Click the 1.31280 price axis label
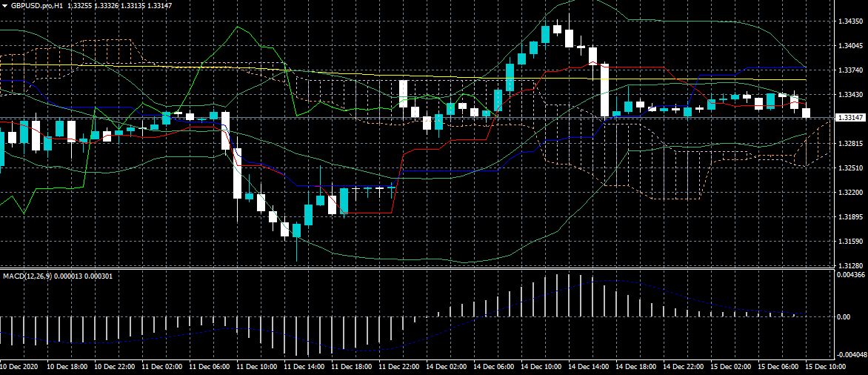The width and height of the screenshot is (868, 375). point(849,265)
